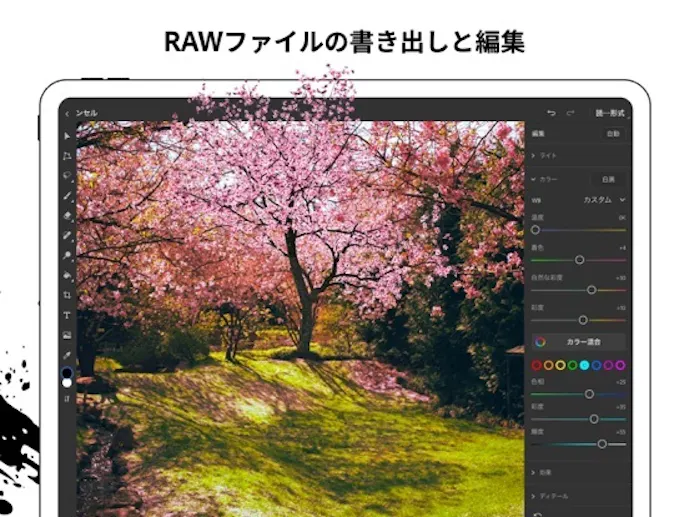Select the Move tool arrow
Screen dimensions: 689x517
(67, 136)
